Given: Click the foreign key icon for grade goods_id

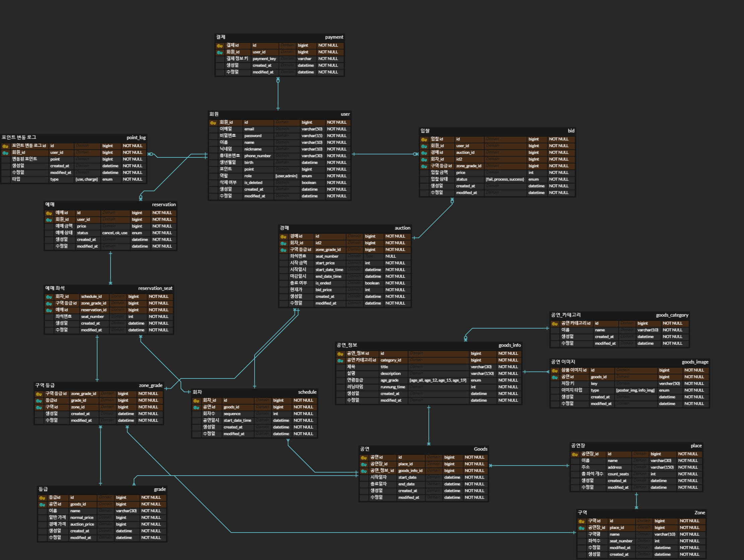Looking at the screenshot, I should coord(42,504).
